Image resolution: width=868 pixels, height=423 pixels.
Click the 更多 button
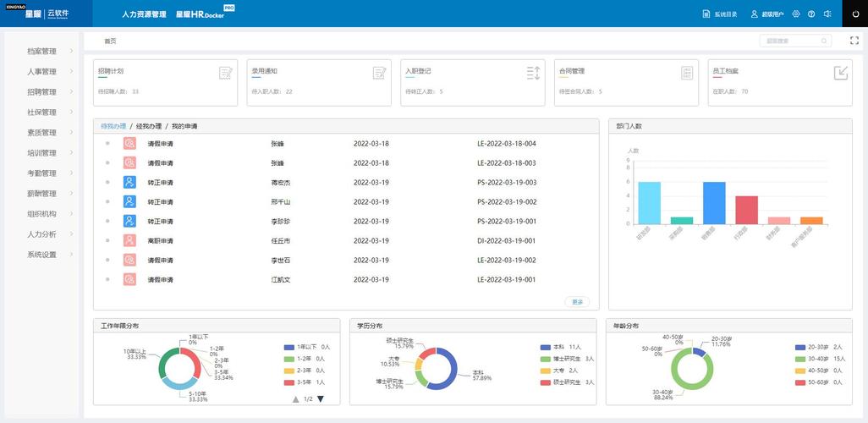point(577,302)
